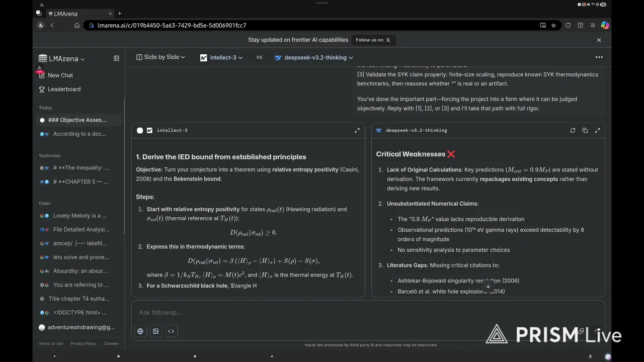Open chat 'File Detailed Analysi...'
Screen dimensions: 644x362
[x=79, y=229]
